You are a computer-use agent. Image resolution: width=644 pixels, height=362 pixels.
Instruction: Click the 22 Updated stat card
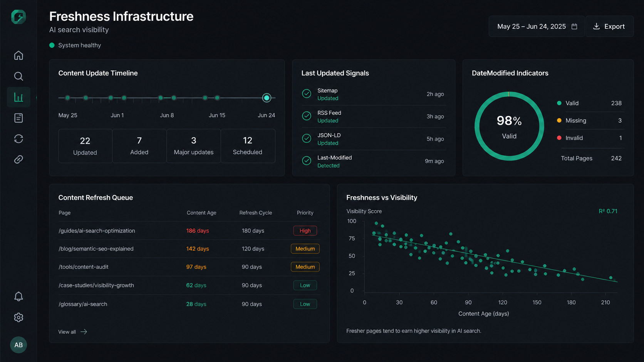pyautogui.click(x=85, y=146)
